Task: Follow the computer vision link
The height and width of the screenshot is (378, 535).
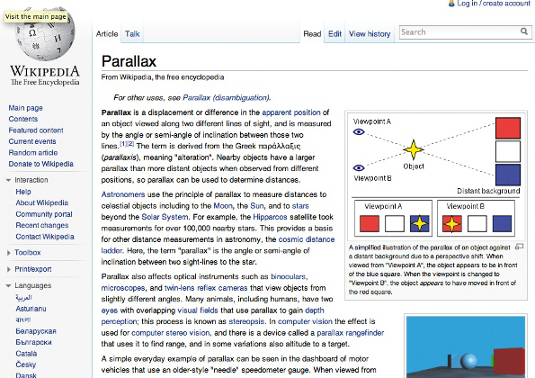Action: click(x=305, y=321)
